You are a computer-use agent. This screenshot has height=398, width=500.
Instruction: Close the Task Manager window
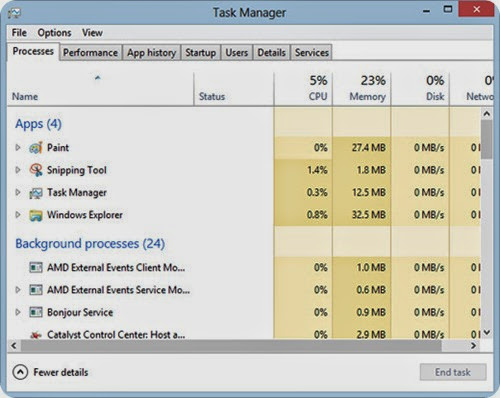point(476,9)
